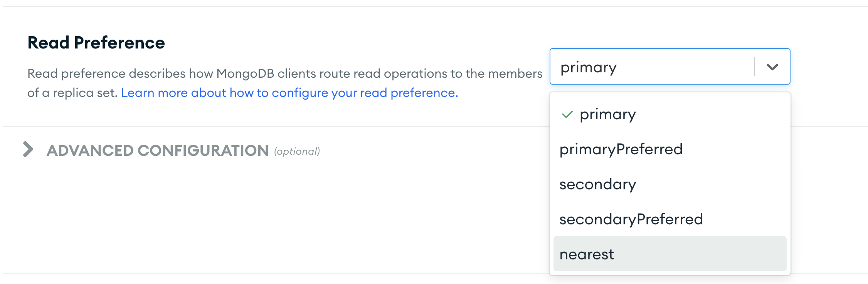Choose the highlighted 'nearest' option
This screenshot has width=868, height=284.
click(x=587, y=254)
